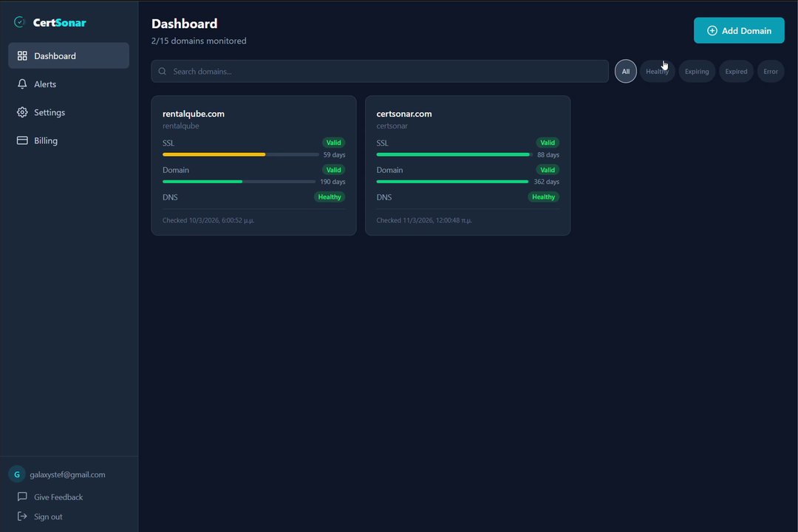Image resolution: width=798 pixels, height=532 pixels.
Task: Go to the Alerts page
Action: pyautogui.click(x=69, y=84)
